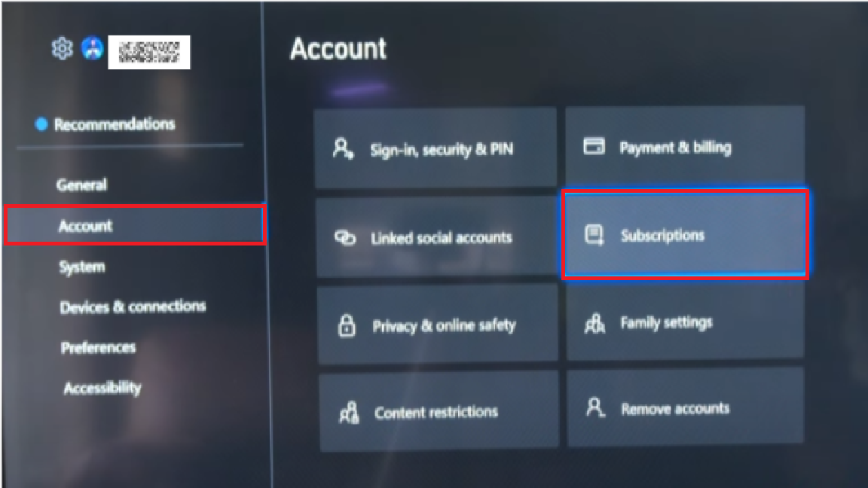Image resolution: width=868 pixels, height=488 pixels.
Task: Click the settings gear icon
Action: (x=62, y=49)
